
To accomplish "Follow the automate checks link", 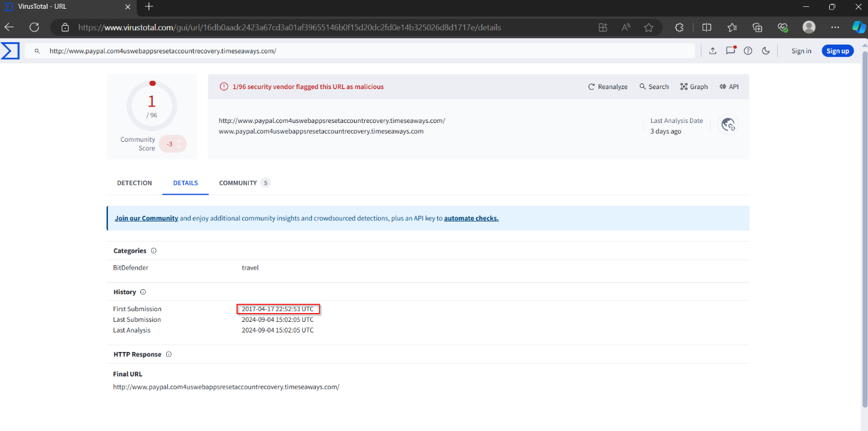I will [471, 218].
